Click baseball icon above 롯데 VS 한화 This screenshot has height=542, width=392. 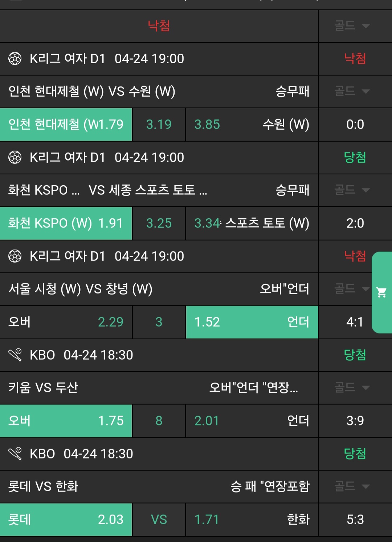tap(15, 454)
